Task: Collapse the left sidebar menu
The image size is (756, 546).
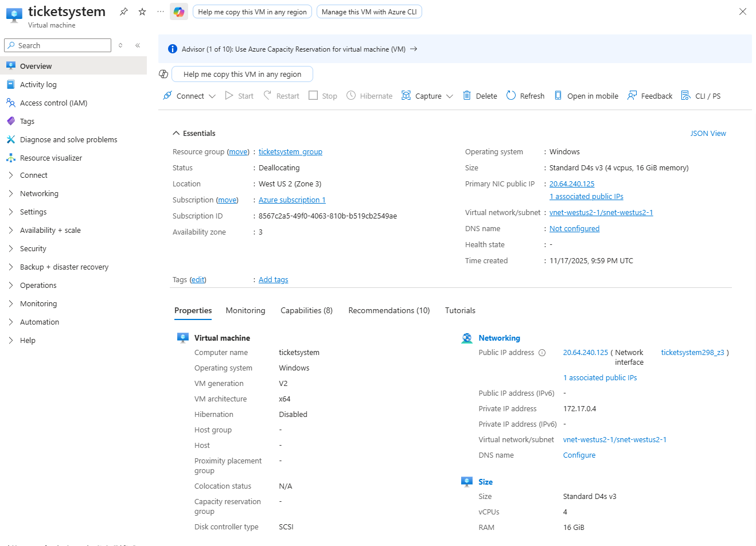Action: click(x=138, y=45)
